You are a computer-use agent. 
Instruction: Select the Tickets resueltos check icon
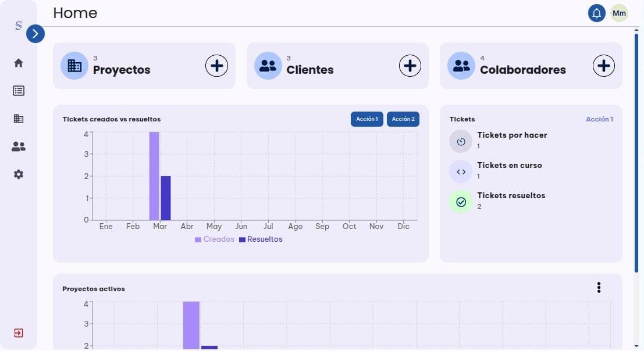(x=461, y=202)
